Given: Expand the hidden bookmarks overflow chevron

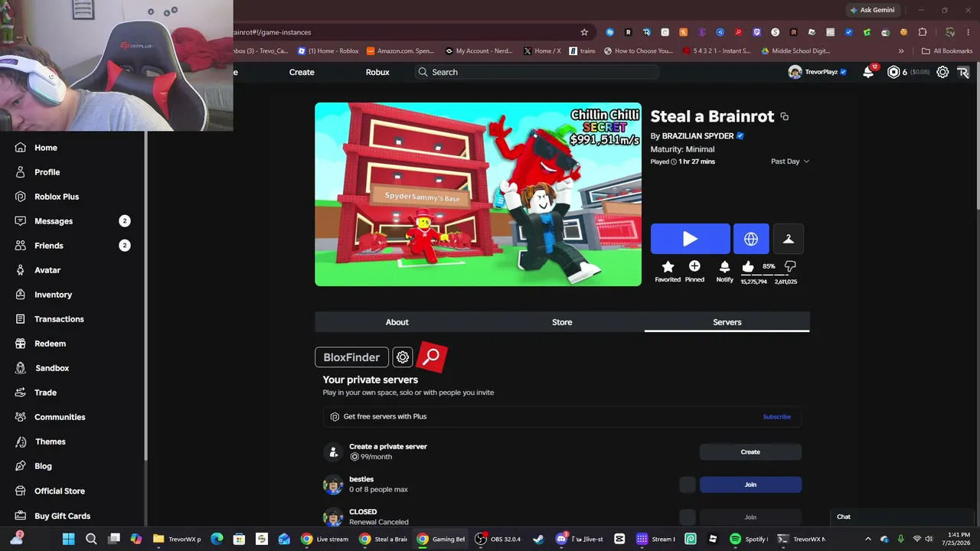Looking at the screenshot, I should (901, 51).
